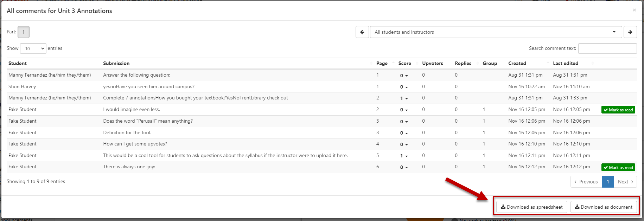
Task: Open the All students and instructors dropdown
Action: coord(496,32)
